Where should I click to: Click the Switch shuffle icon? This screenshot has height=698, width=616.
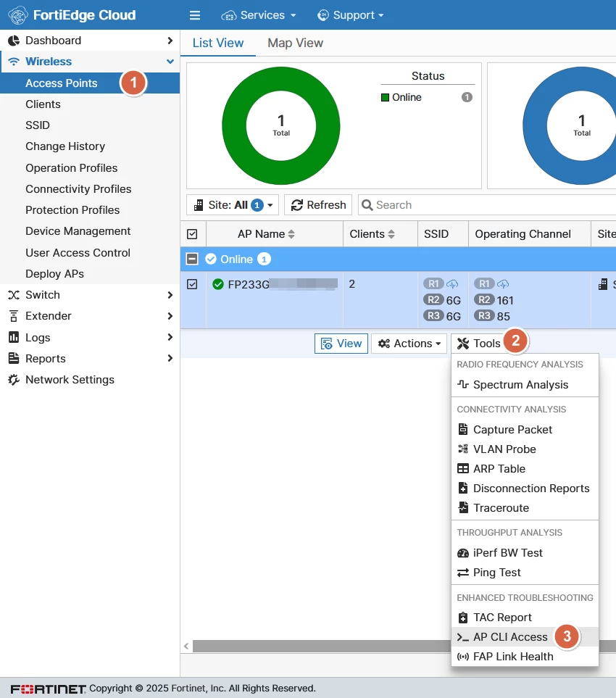tap(14, 295)
